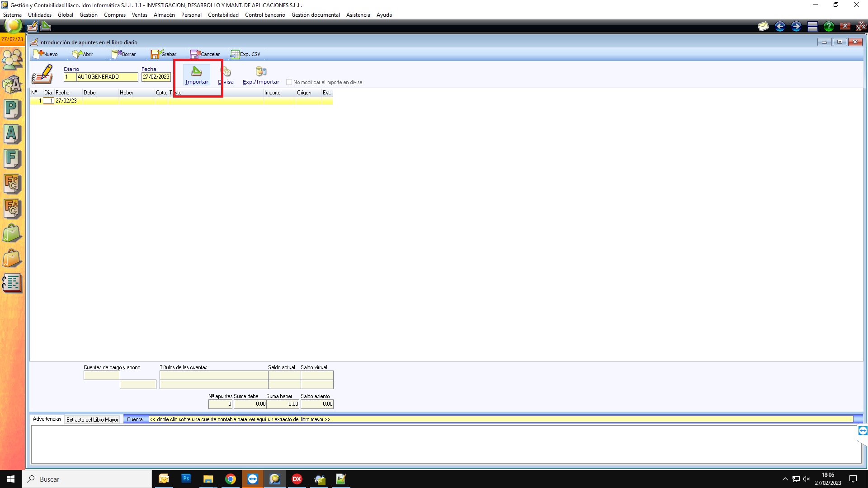Click the FAC sidebar icon
The image size is (868, 488).
tap(12, 208)
